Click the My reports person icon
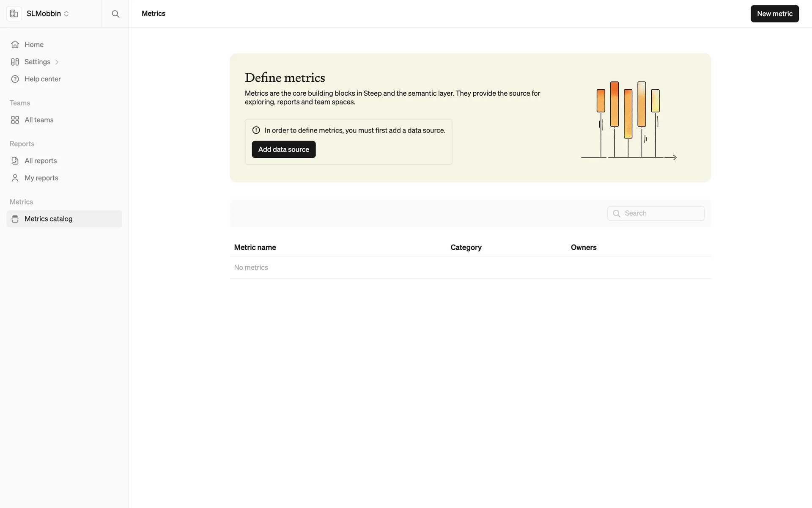This screenshot has height=508, width=812. [x=15, y=178]
